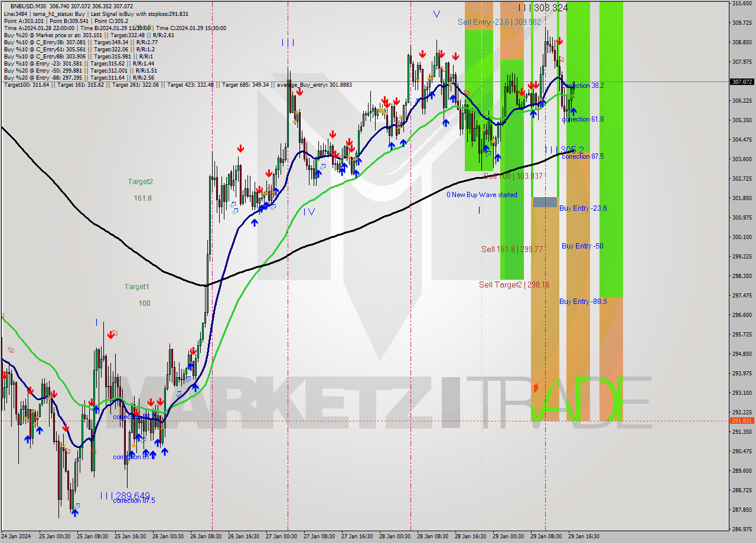Click the '29 Jan 08:30' time axis label
756x543 pixels.
[x=546, y=537]
